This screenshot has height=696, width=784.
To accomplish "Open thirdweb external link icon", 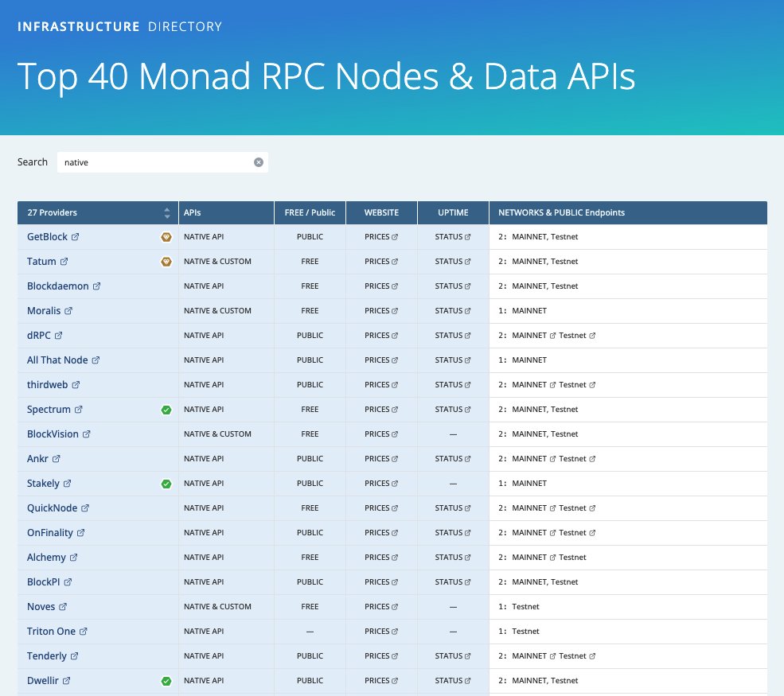I will pos(76,385).
